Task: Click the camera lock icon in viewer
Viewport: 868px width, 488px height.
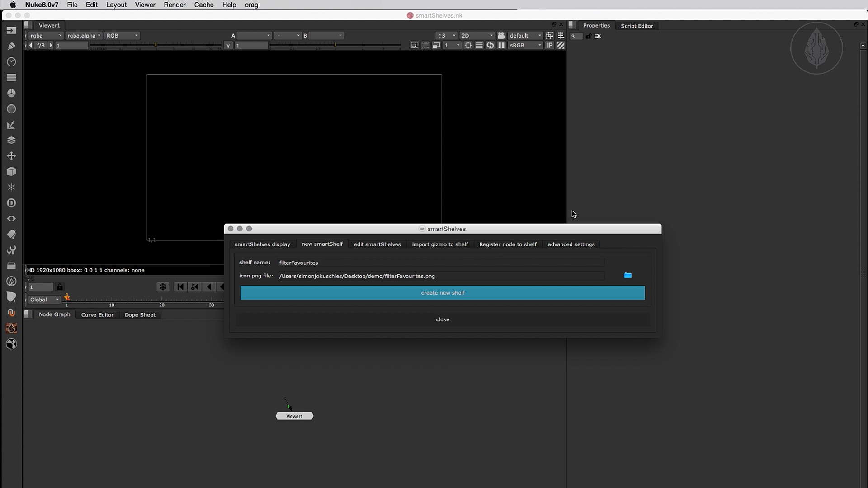Action: [501, 35]
